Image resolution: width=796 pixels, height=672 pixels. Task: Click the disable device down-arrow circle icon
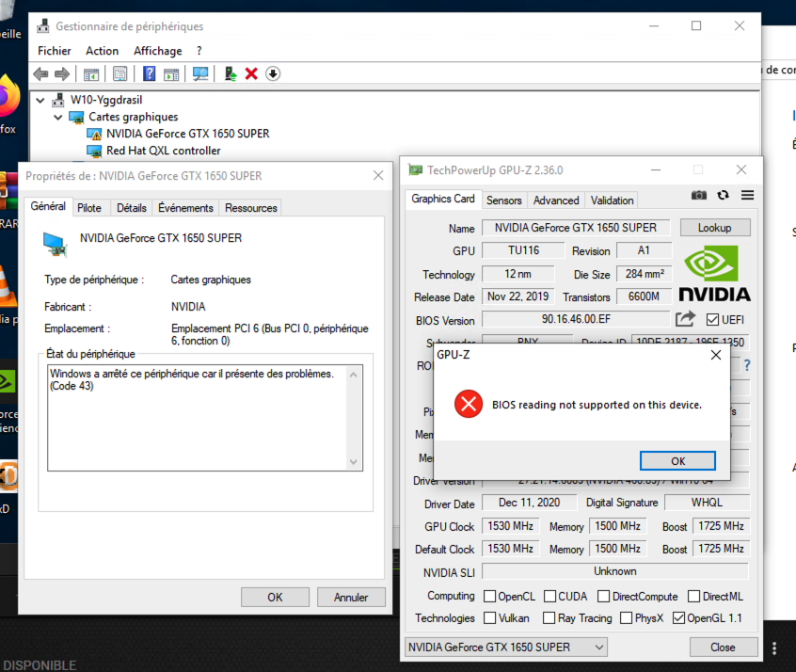coord(273,74)
